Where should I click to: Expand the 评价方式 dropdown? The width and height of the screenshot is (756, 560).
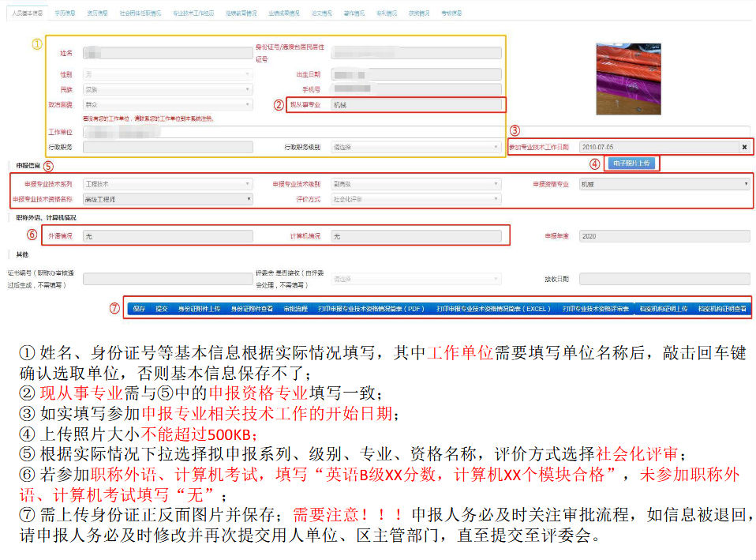pyautogui.click(x=416, y=199)
